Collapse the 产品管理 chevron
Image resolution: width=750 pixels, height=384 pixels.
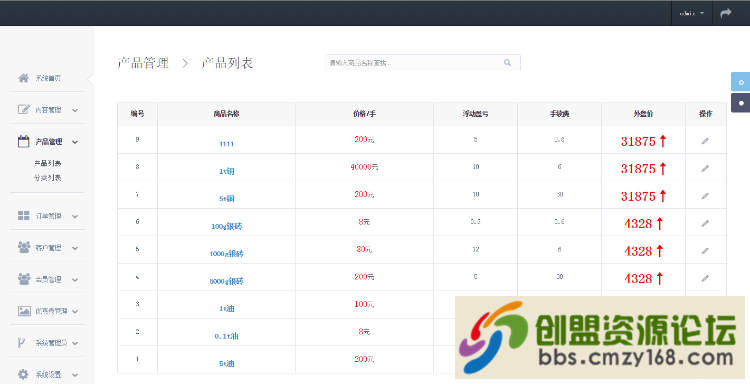point(75,142)
